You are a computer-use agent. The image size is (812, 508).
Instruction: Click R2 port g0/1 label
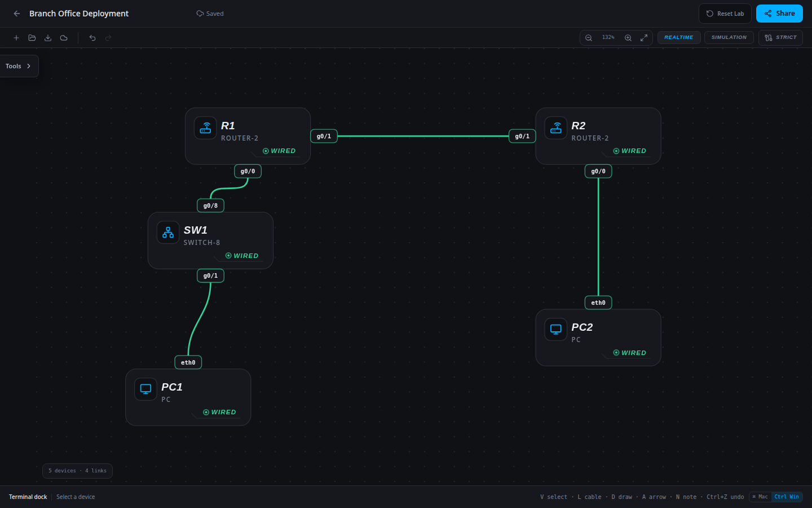click(522, 136)
